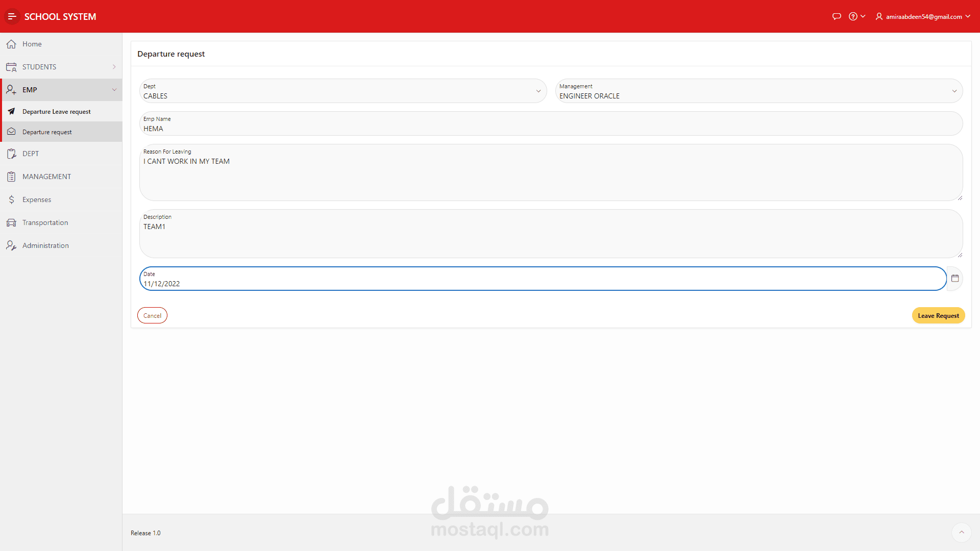Open the feedback comment bubble icon
Image resolution: width=980 pixels, height=551 pixels.
(836, 16)
